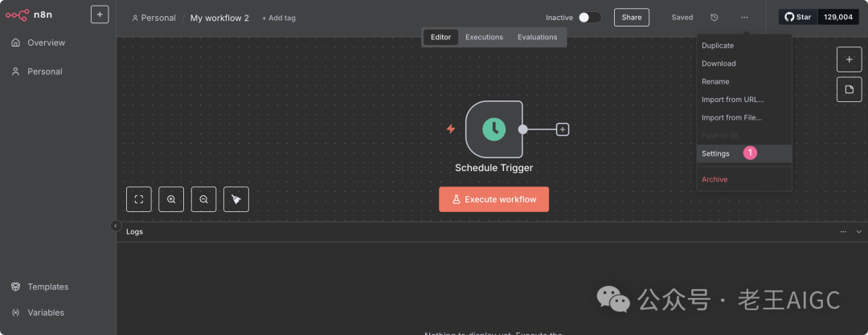Open the Personal project in the sidebar
Viewport: 868px width, 335px height.
click(x=37, y=71)
